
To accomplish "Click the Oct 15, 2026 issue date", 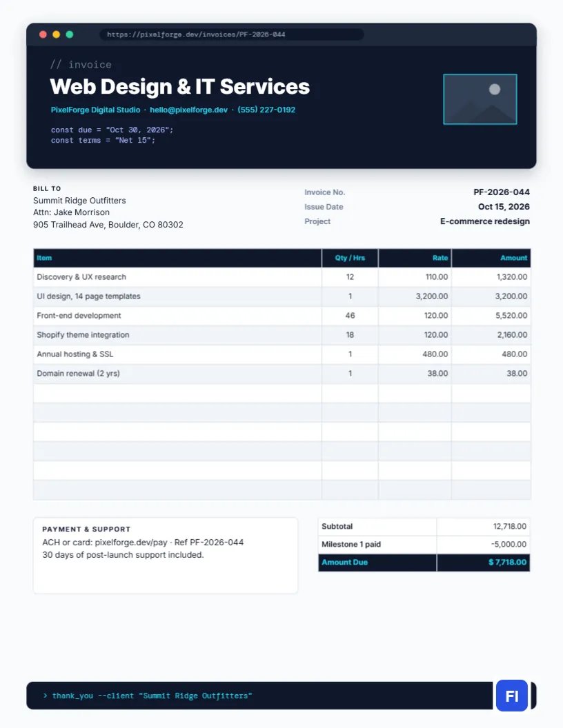I will pos(504,207).
